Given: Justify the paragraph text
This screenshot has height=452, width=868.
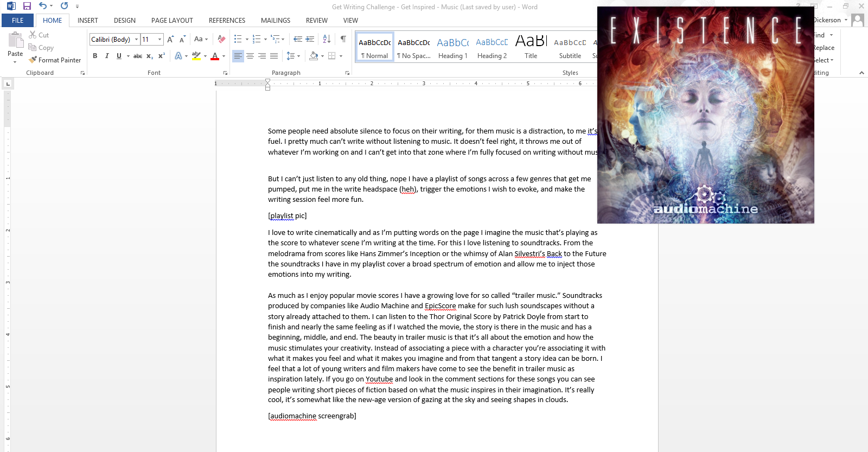Looking at the screenshot, I should click(x=274, y=56).
